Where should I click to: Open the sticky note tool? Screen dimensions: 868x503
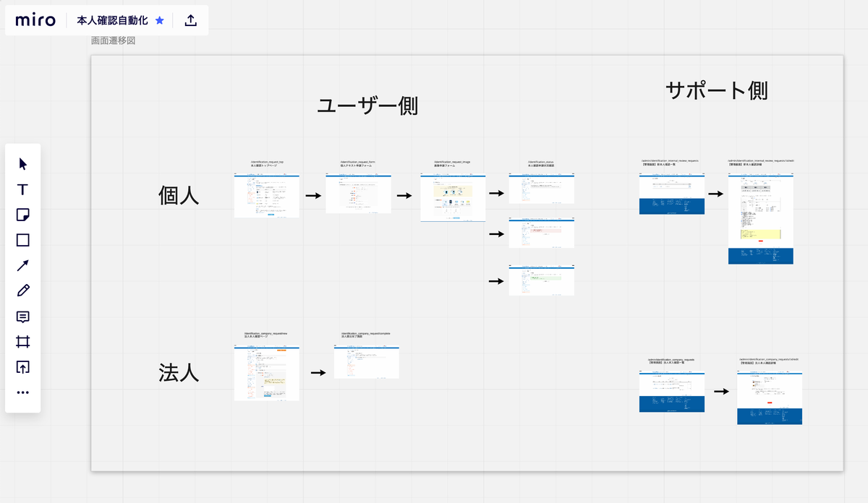pyautogui.click(x=22, y=215)
